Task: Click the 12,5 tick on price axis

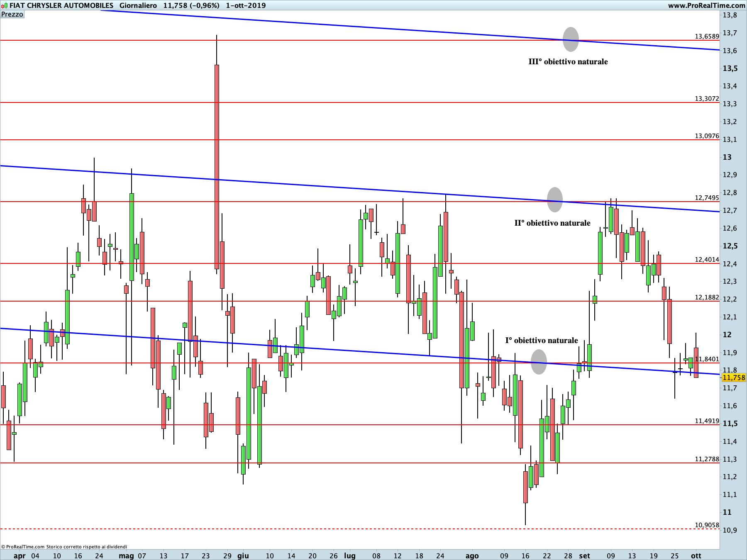Action: click(x=730, y=246)
